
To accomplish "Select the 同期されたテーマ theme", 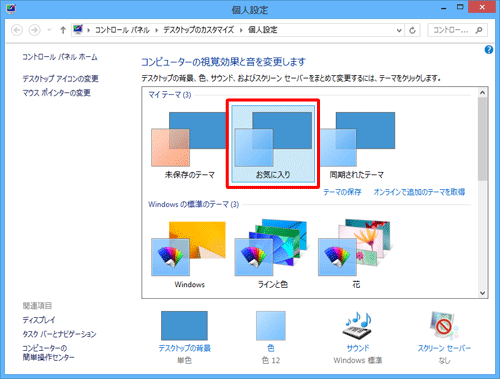I will (357, 145).
